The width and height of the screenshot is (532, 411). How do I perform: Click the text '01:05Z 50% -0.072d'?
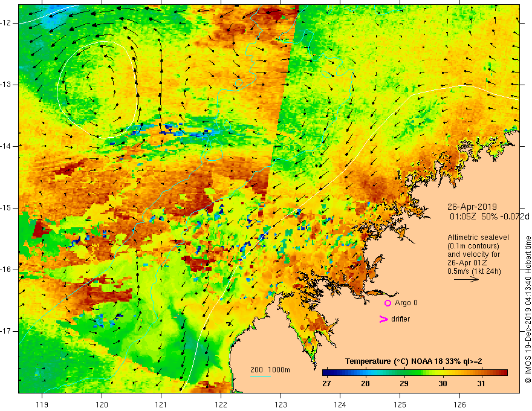click(490, 217)
